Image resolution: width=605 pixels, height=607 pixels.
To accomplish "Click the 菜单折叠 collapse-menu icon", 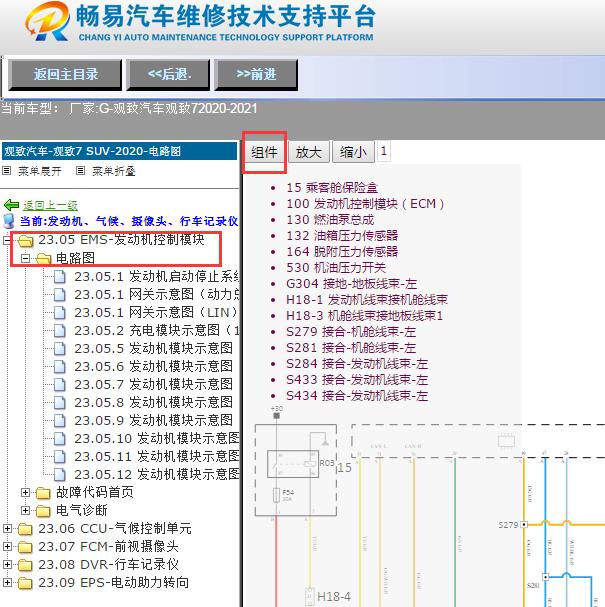I will (x=80, y=170).
